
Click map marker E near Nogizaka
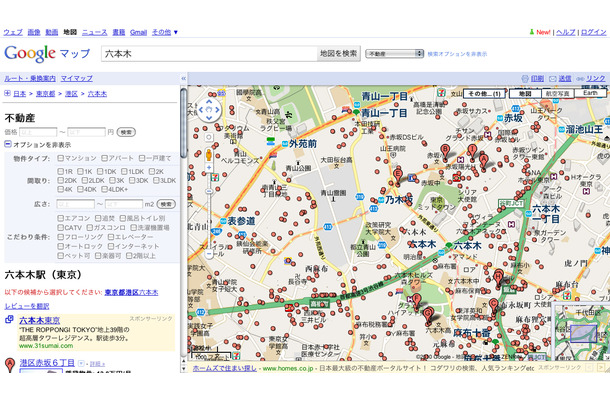pyautogui.click(x=398, y=176)
